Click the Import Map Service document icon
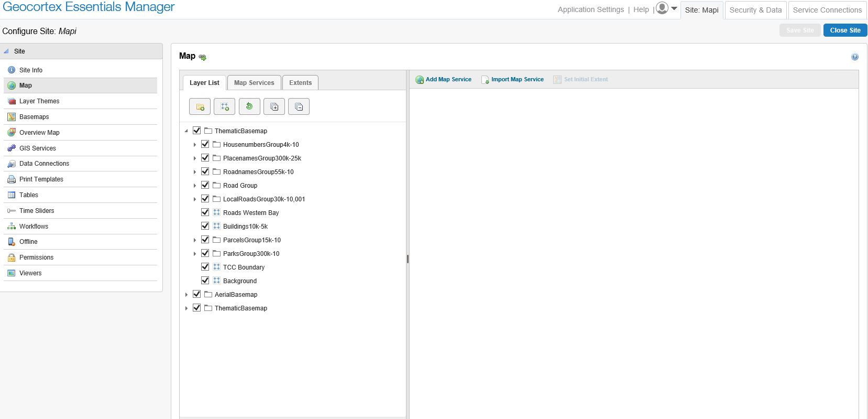This screenshot has width=868, height=419. click(x=485, y=80)
